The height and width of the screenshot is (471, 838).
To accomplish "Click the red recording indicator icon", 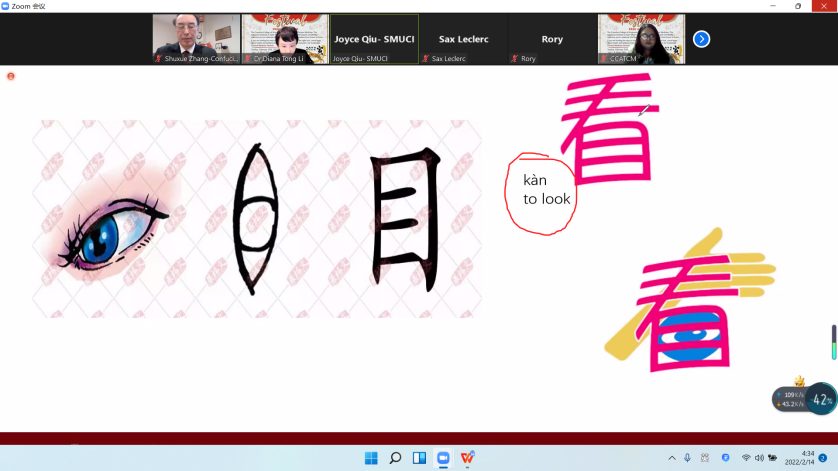I will (x=11, y=76).
